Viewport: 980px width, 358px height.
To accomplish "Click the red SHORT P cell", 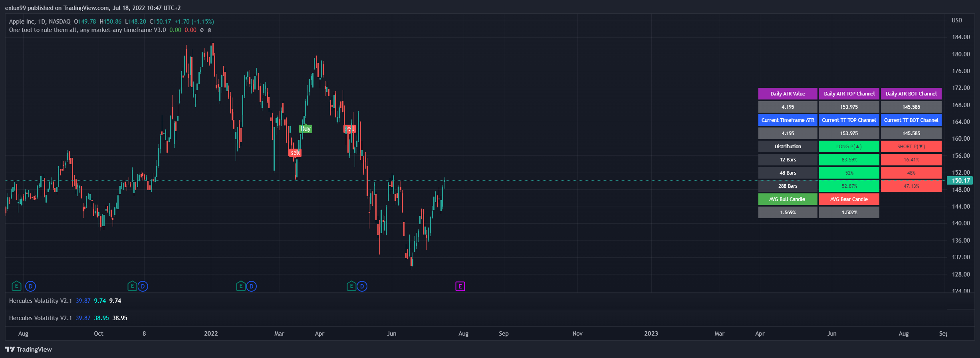I will 911,147.
